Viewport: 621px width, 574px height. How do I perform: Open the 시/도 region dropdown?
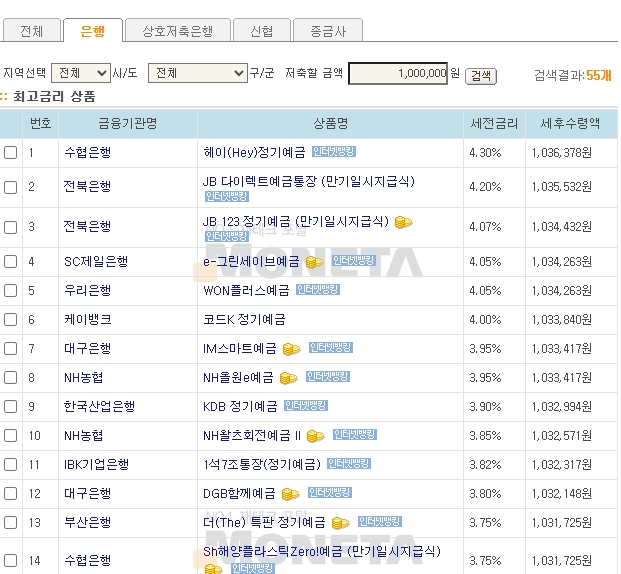pos(81,73)
